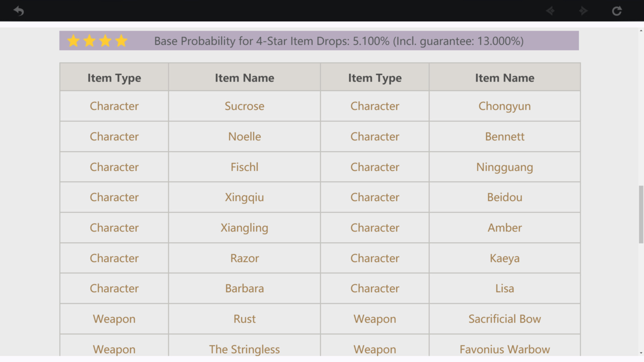
Task: Click the refresh page icon
Action: [616, 11]
